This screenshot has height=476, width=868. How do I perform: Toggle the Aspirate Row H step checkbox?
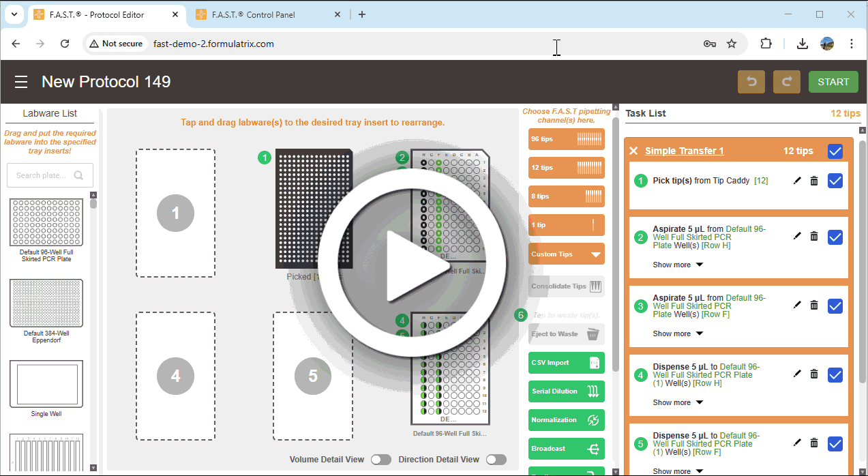pyautogui.click(x=835, y=237)
